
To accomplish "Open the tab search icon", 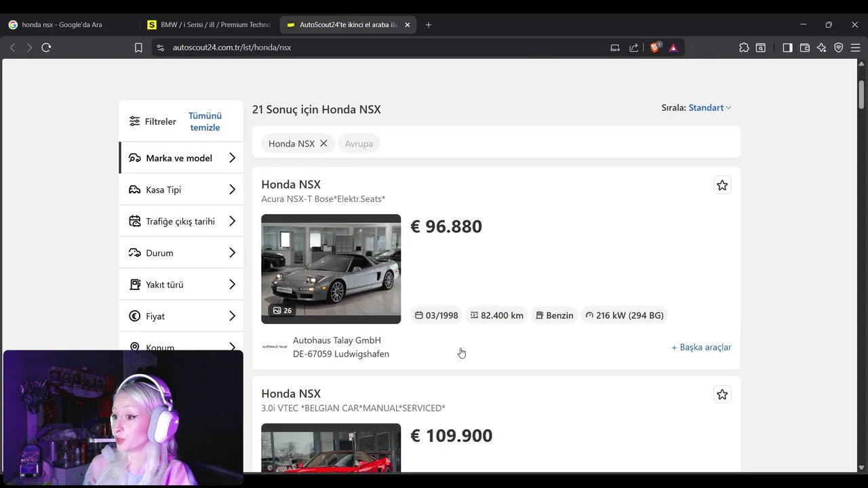I will pos(761,47).
